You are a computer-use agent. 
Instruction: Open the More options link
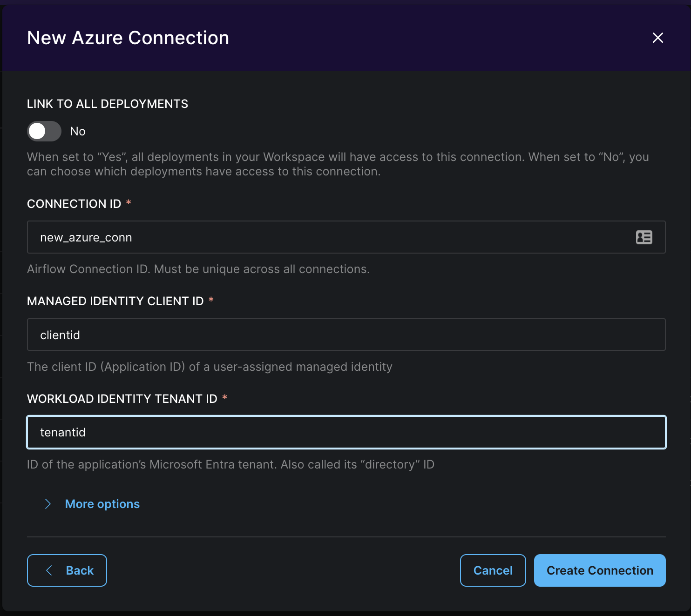click(x=102, y=504)
